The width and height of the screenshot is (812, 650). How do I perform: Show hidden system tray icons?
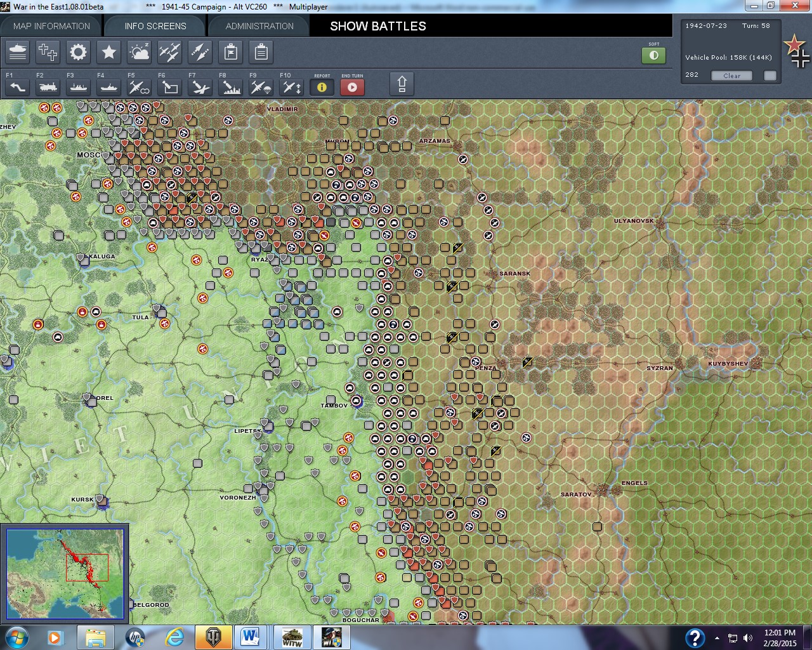(717, 638)
